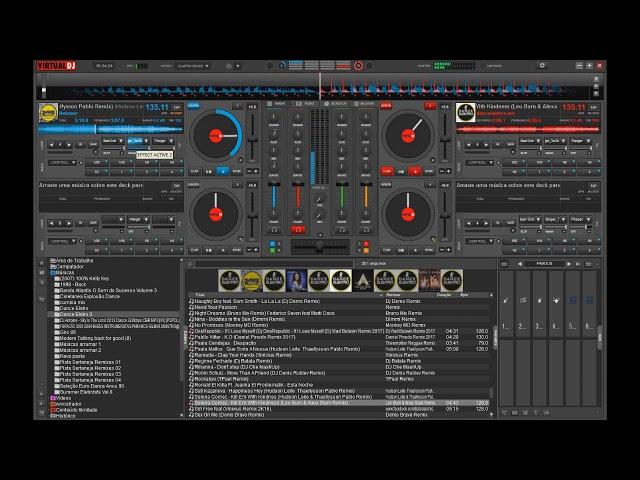Open the Flanger effect dropdown on blue deck
The image size is (640, 480).
[163, 141]
